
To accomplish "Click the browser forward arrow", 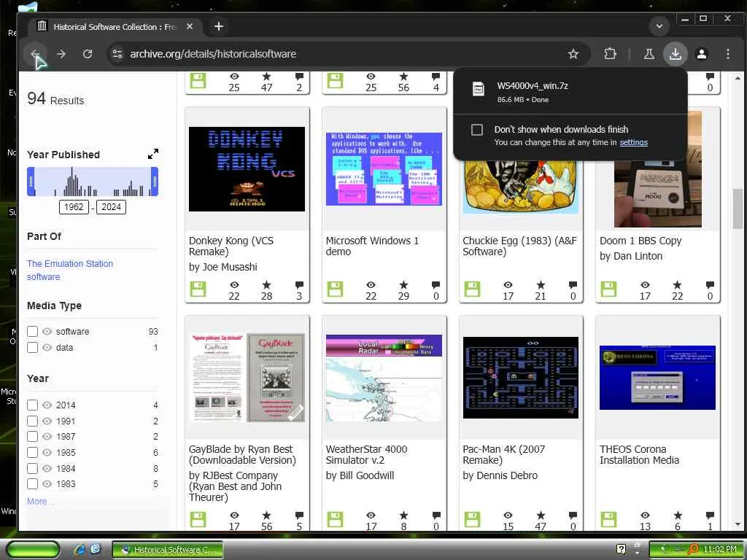I will tap(61, 54).
